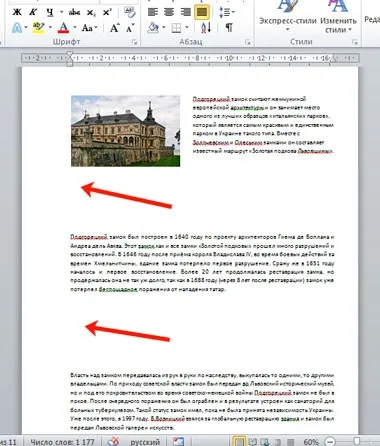This screenshot has width=380, height=446.
Task: Click the 60% zoom level
Action: pos(311,442)
